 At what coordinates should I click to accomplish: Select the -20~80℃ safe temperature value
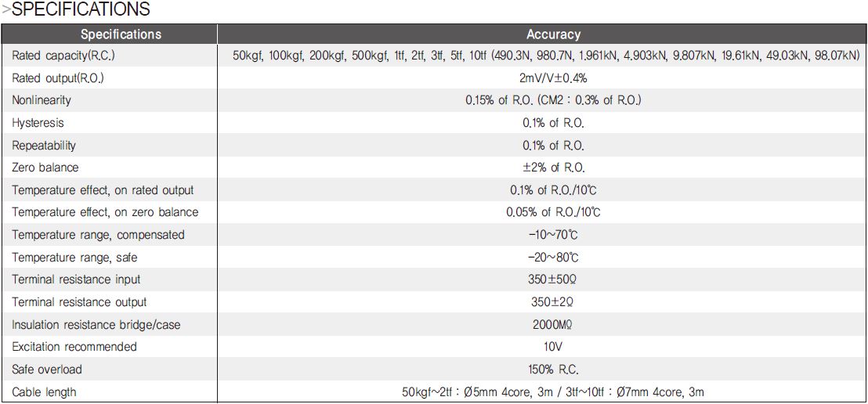point(553,258)
